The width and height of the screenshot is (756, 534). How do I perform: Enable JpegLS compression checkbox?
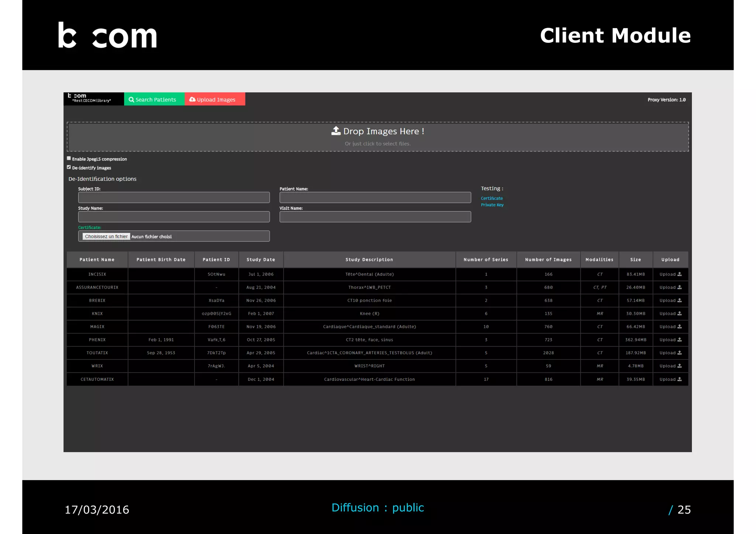click(69, 158)
